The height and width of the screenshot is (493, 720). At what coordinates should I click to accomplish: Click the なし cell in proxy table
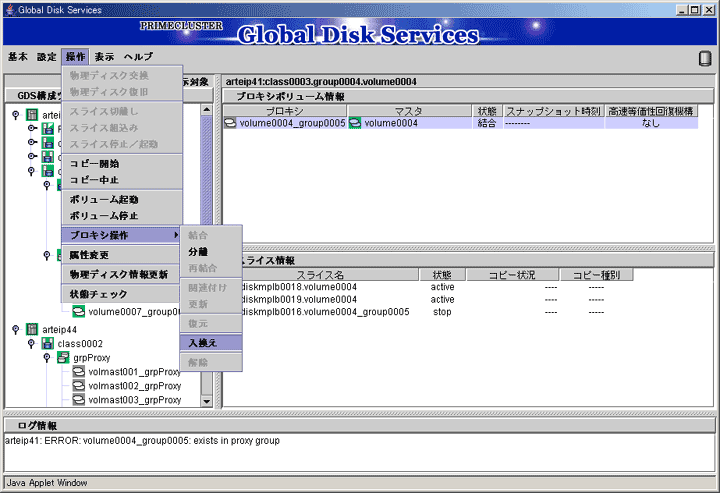tap(651, 123)
